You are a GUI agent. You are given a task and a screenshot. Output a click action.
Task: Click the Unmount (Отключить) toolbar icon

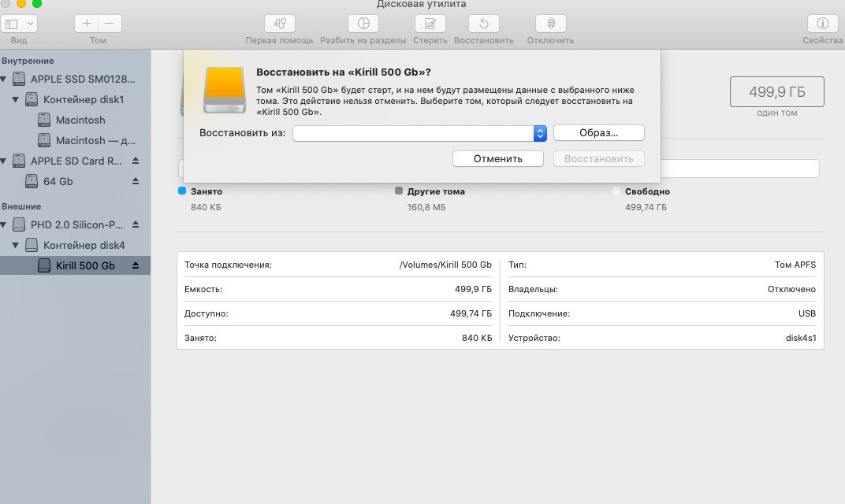coord(551,24)
